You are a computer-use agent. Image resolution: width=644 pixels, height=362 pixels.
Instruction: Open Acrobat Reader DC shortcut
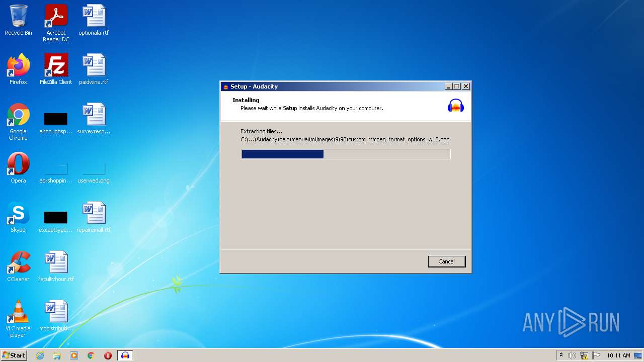point(56,23)
